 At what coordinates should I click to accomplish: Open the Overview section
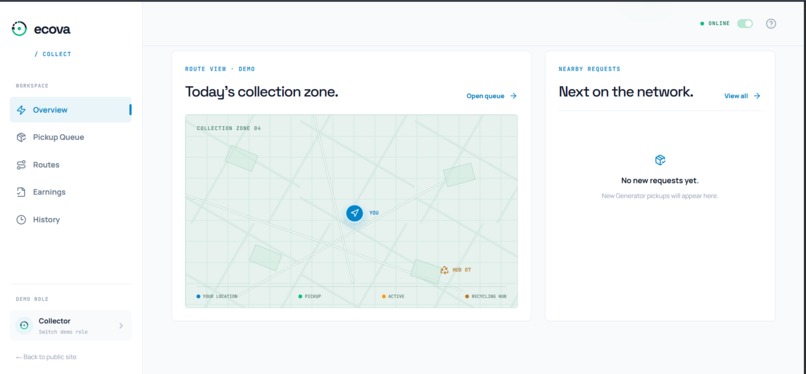[x=70, y=110]
